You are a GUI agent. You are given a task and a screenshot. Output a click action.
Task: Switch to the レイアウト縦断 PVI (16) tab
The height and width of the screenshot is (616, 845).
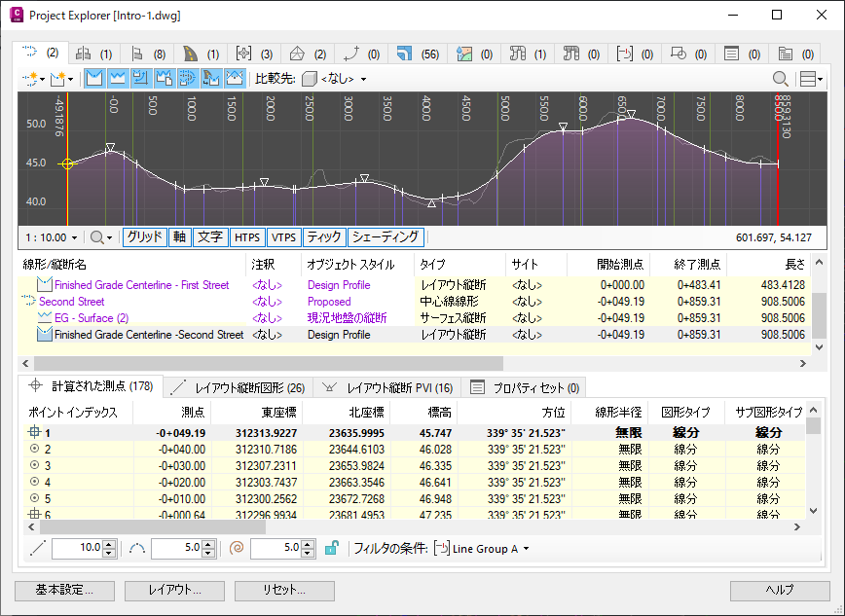pyautogui.click(x=389, y=386)
